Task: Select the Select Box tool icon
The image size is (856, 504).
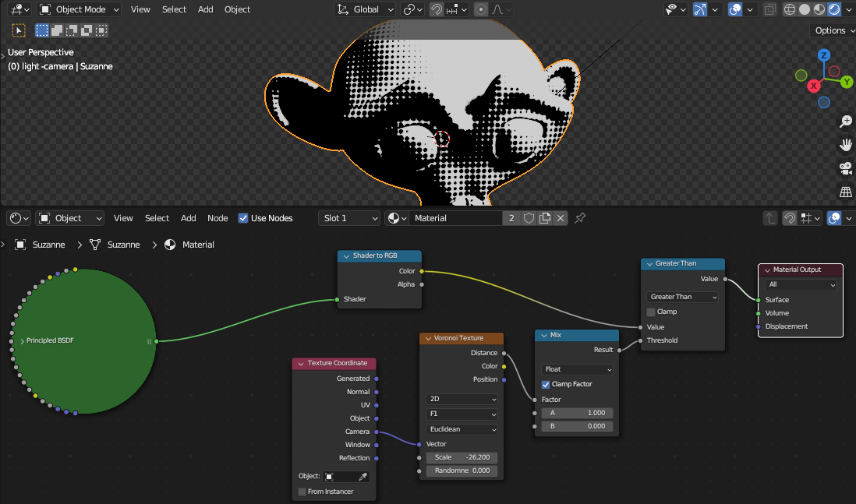Action: (x=19, y=30)
